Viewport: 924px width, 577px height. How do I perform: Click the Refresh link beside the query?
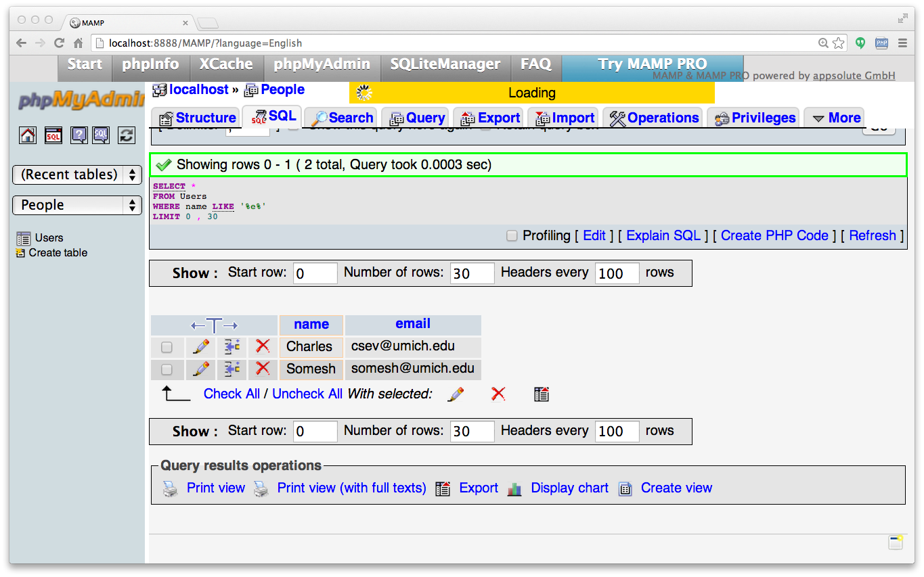tap(873, 235)
